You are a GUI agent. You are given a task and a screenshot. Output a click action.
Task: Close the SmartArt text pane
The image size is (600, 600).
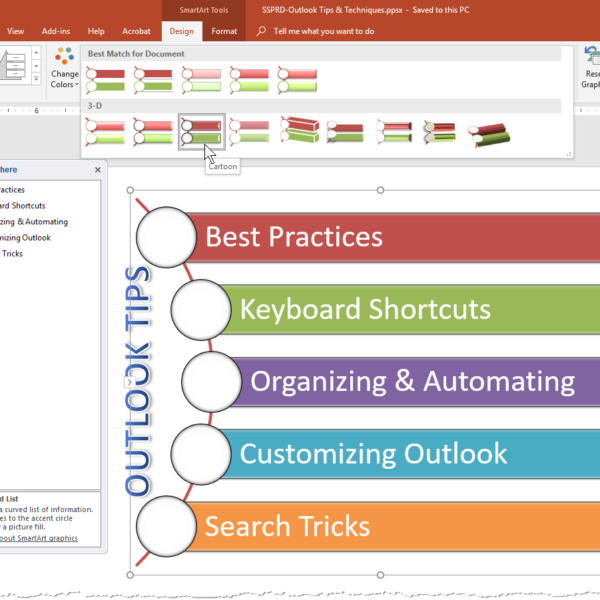98,170
